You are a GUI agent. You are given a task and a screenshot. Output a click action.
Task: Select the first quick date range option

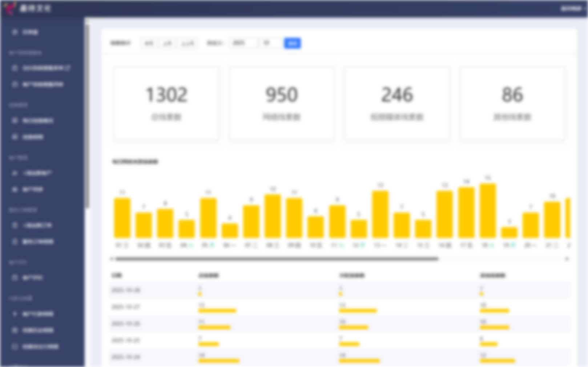click(x=149, y=43)
